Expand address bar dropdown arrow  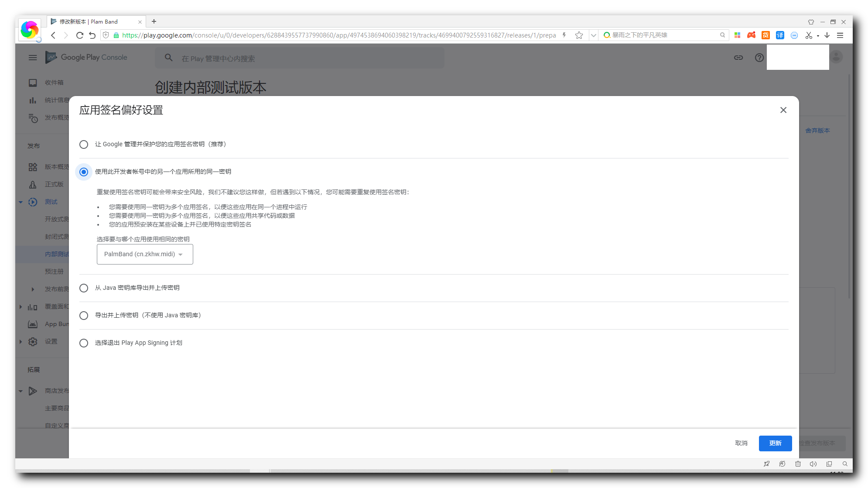pyautogui.click(x=593, y=35)
